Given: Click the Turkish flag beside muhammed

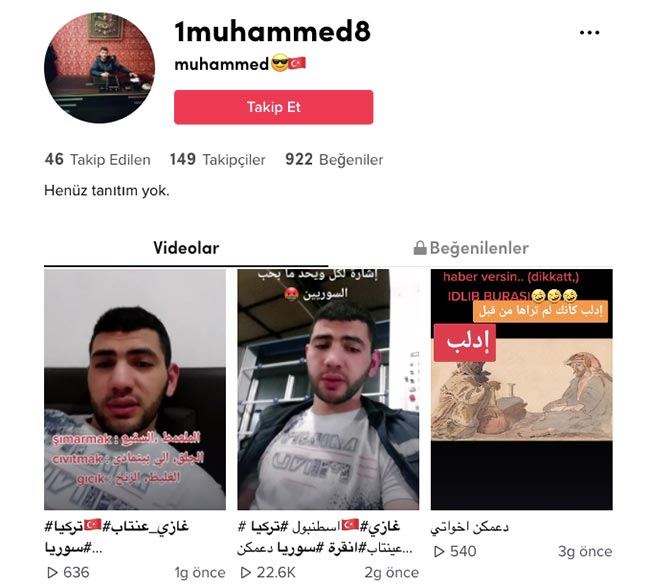Looking at the screenshot, I should click(297, 63).
